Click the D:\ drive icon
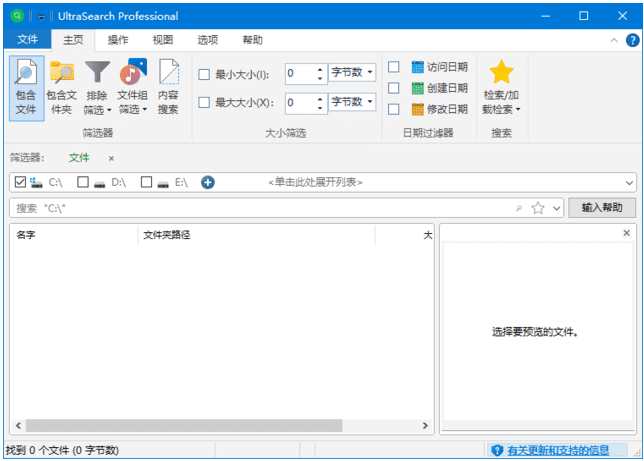Viewport: 644px width, 461px height. click(99, 183)
